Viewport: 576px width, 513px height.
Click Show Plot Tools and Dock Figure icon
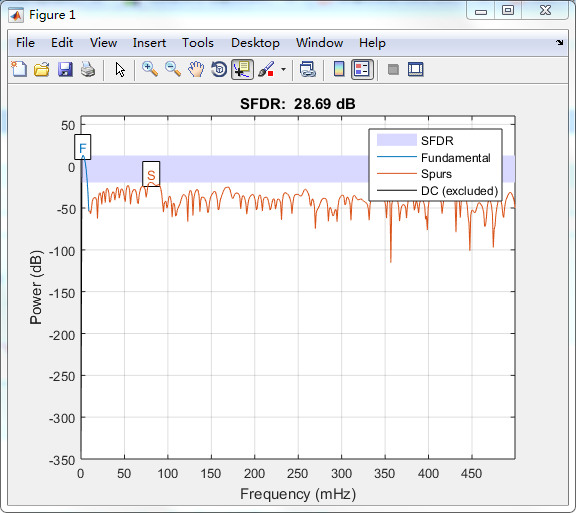(416, 69)
